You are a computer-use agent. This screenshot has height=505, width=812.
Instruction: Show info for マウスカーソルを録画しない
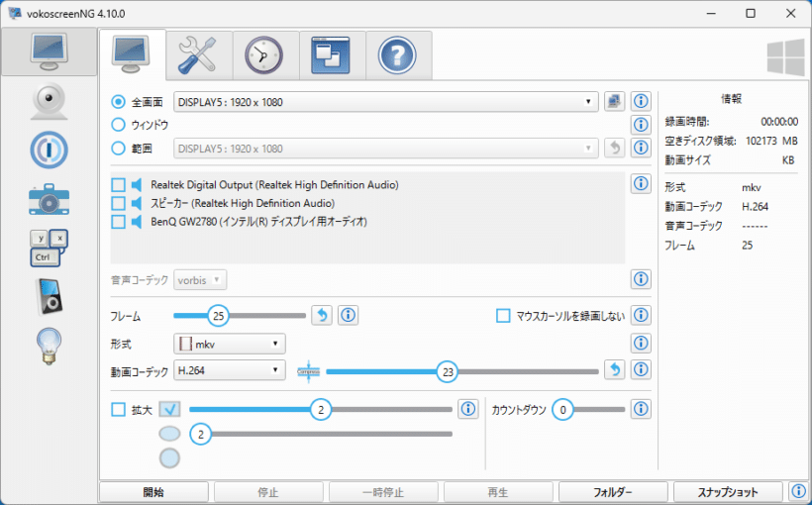641,315
